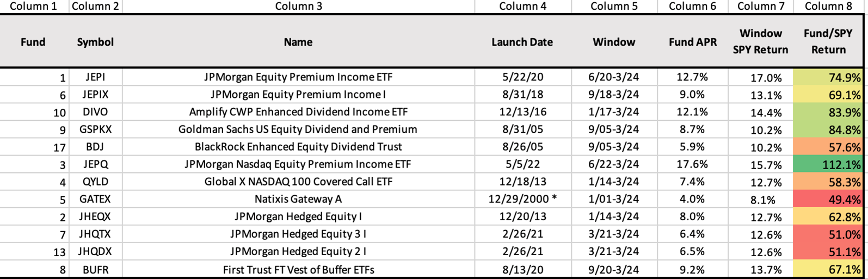Select Amplify CWP Enhanced Dividend Income ETF

[298, 112]
